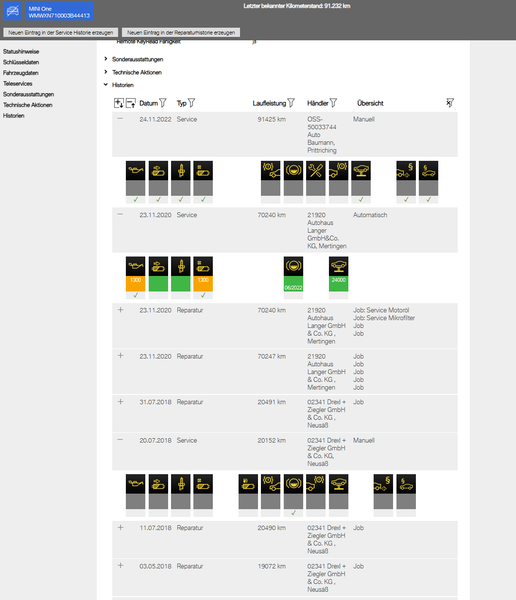516x600 pixels.
Task: Click brake fluid icon in 20.07.2018 service
Action: point(293,484)
